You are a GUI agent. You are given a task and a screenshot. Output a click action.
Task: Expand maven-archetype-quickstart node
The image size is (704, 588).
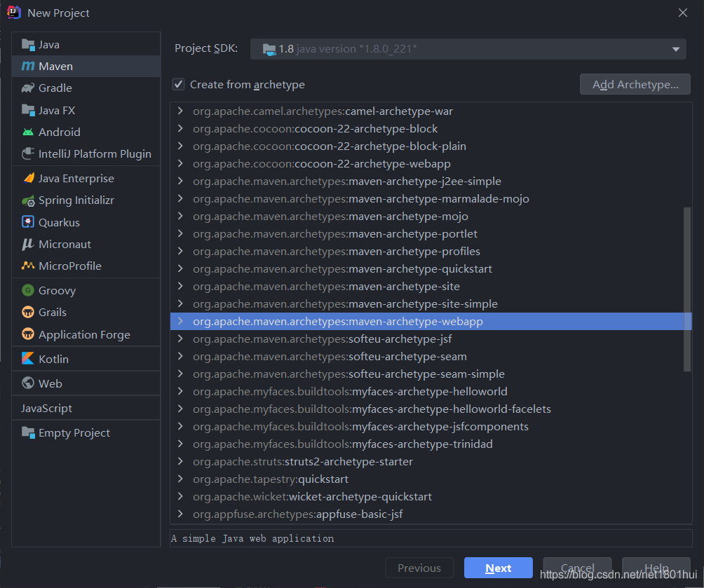tap(180, 268)
